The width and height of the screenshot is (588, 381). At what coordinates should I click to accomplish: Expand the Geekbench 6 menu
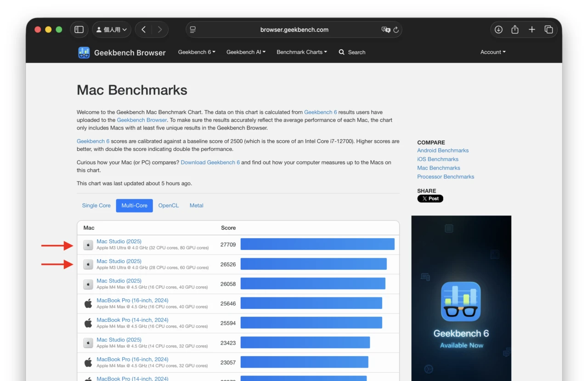[x=197, y=52]
